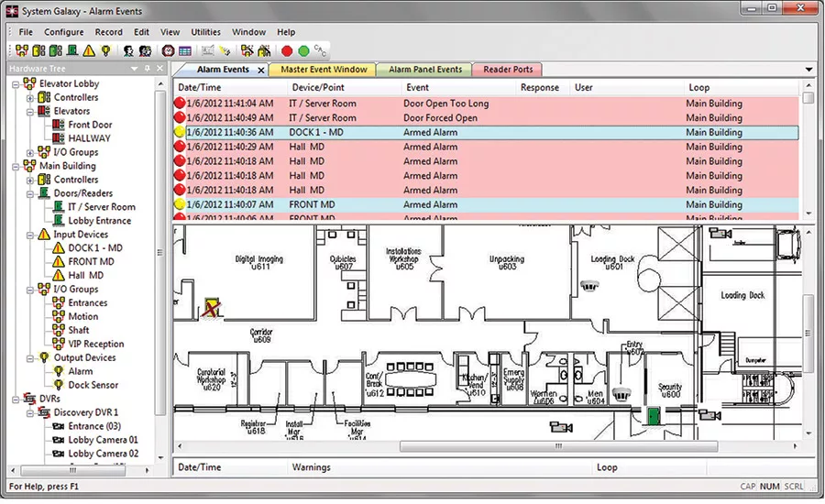Screen dimensions: 825x504
Task: Click the floor plan horizontal scrollbar thumb
Action: 558,446
